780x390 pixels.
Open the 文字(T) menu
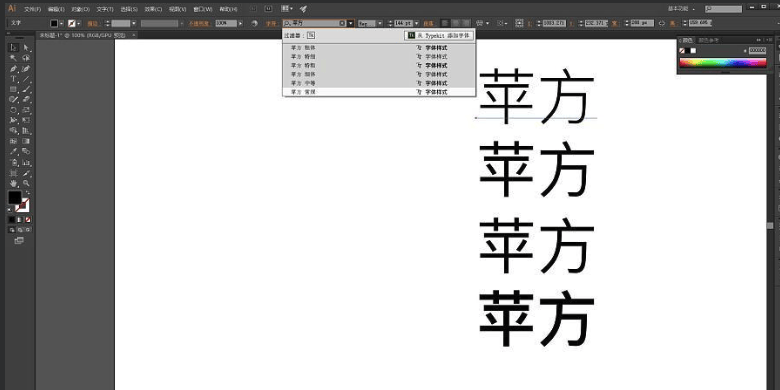[x=105, y=9]
